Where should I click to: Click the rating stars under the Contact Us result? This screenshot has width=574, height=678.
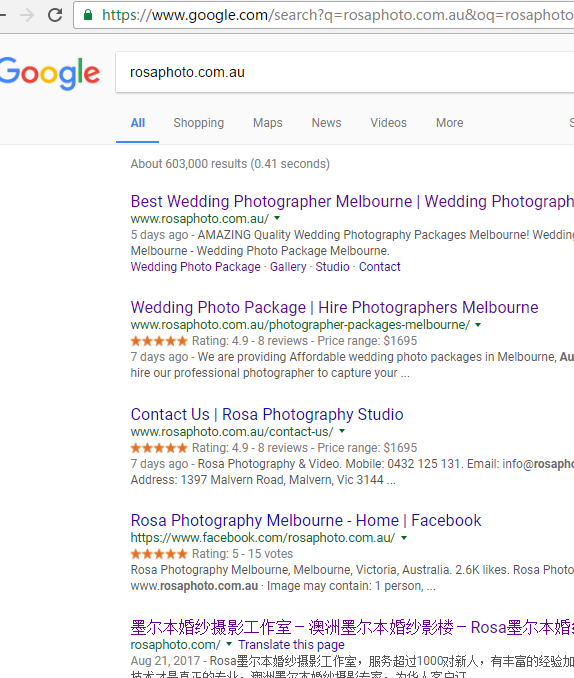click(159, 448)
